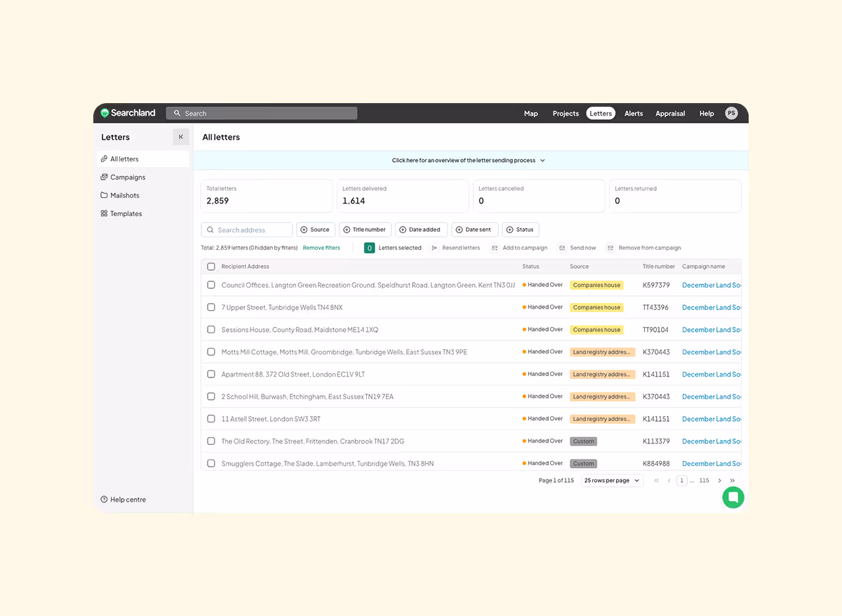
Task: Select page 115 in pagination
Action: (x=704, y=481)
